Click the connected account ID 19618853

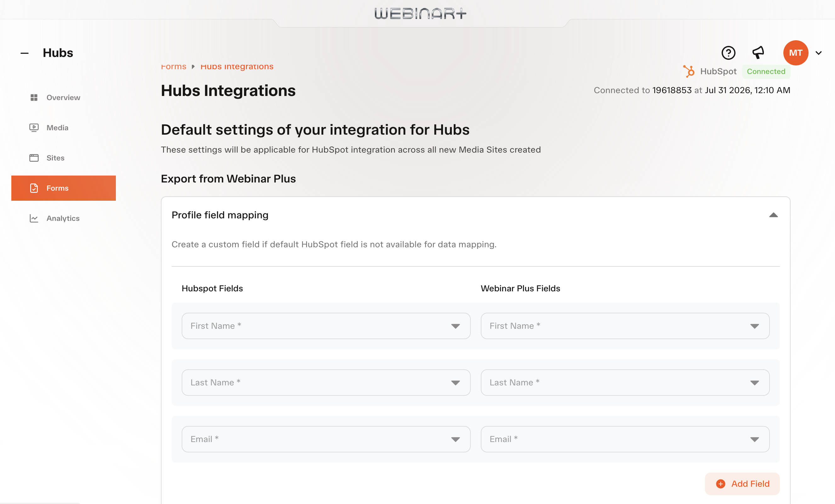(x=672, y=90)
